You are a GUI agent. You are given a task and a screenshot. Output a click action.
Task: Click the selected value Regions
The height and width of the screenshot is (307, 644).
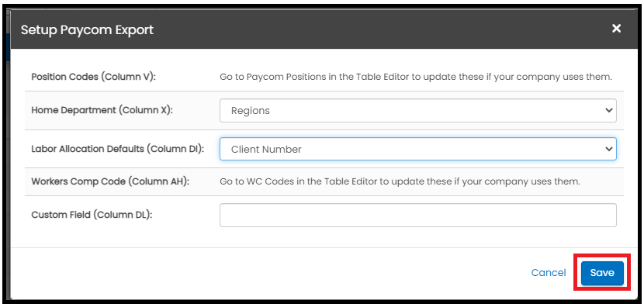(251, 111)
